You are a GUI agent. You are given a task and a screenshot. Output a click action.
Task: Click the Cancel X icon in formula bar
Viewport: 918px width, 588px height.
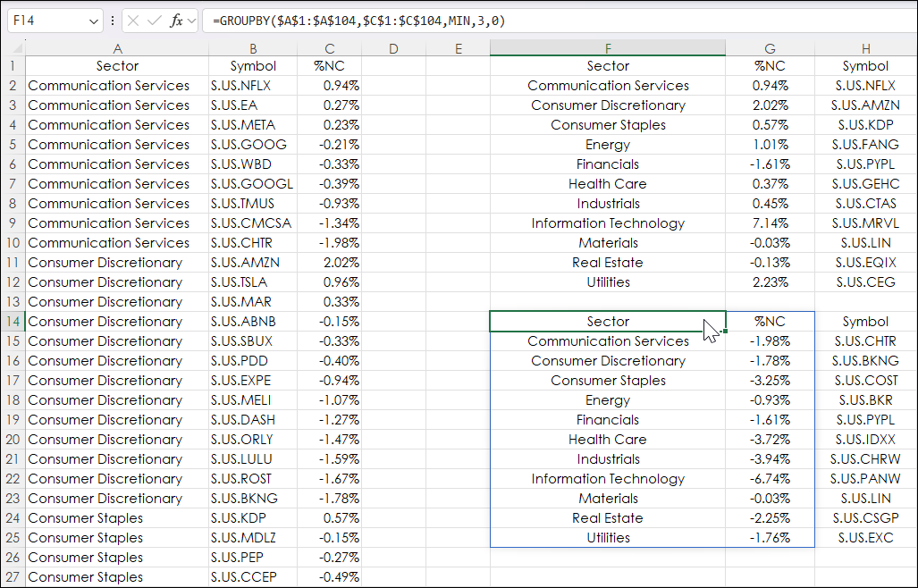(132, 20)
